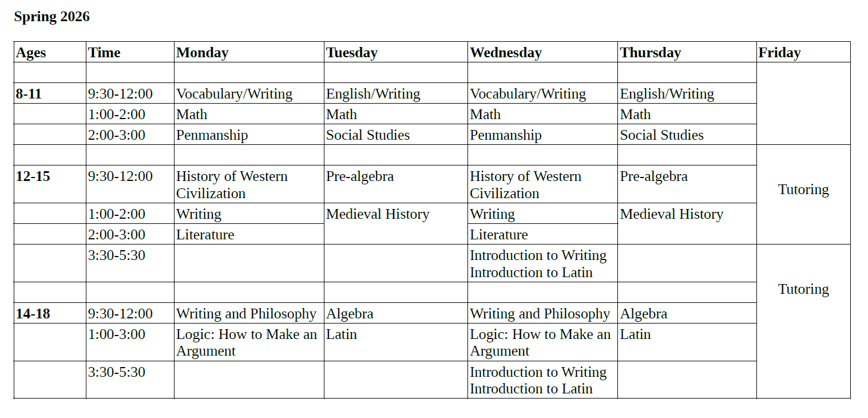Select Thursday's "Latin" cell
The height and width of the screenshot is (418, 868).
coord(635,334)
